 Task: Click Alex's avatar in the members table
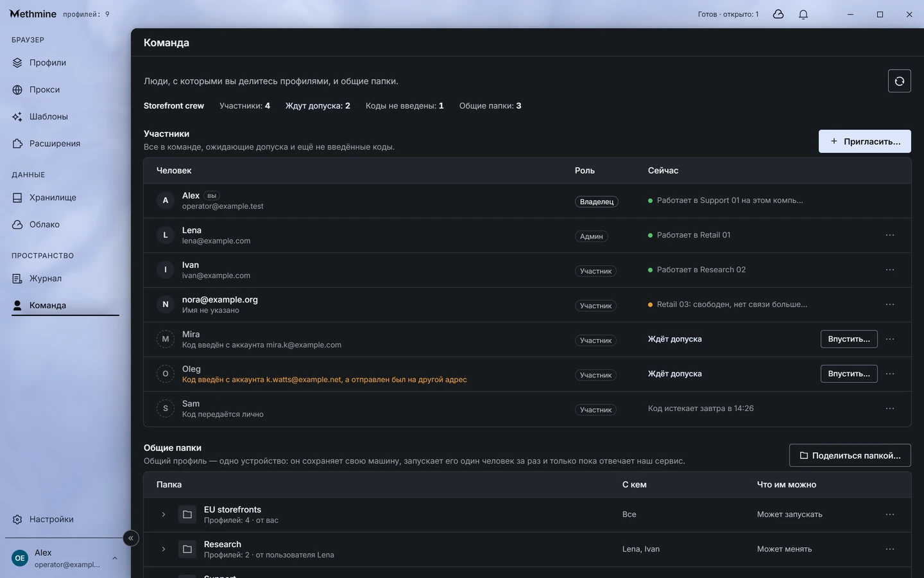[x=166, y=200]
